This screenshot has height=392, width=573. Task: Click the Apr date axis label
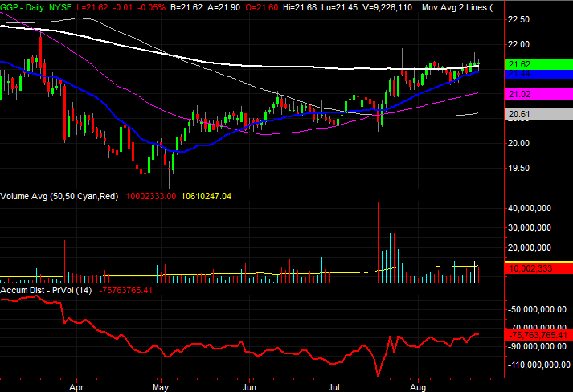[76, 387]
